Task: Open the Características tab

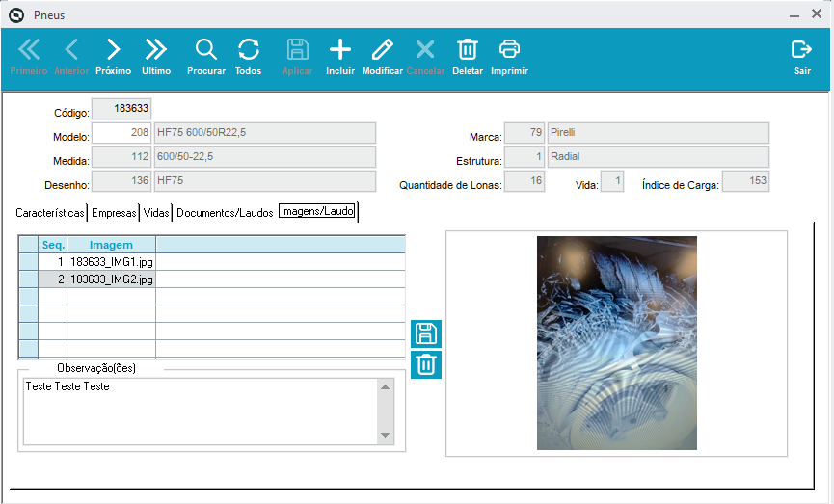Action: coord(50,213)
